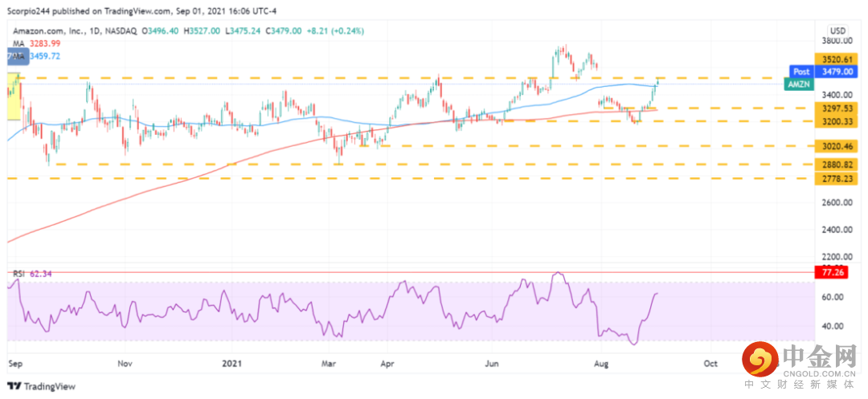Click the Oct label on time axis
The image size is (868, 399).
coord(710,364)
